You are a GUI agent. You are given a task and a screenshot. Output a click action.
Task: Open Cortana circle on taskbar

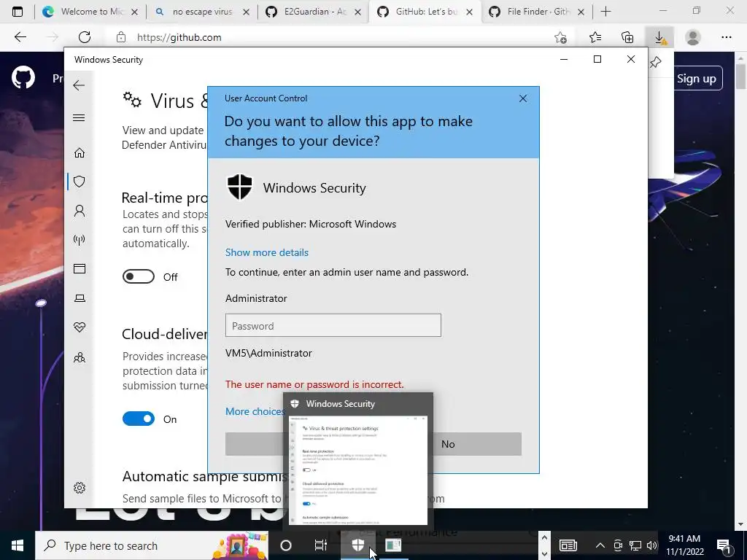(x=286, y=545)
